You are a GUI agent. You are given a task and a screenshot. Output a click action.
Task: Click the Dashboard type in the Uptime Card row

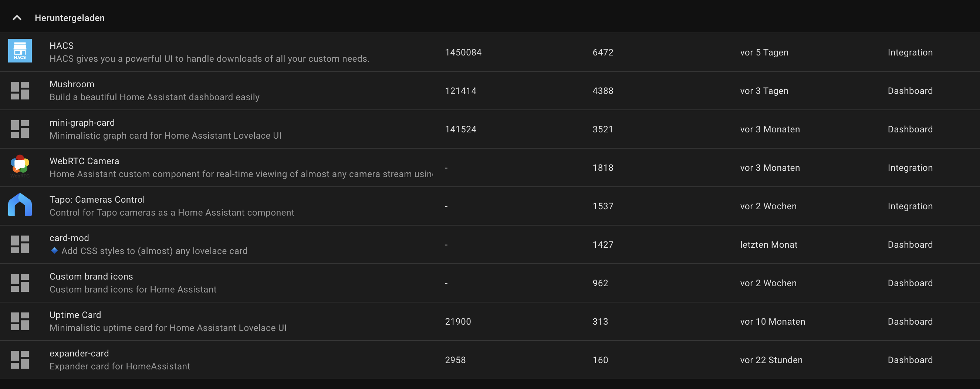910,321
